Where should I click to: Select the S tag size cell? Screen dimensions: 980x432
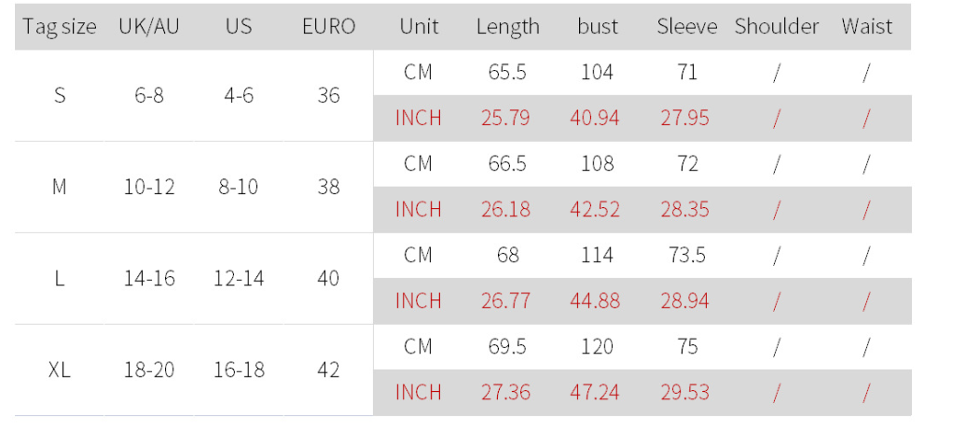pyautogui.click(x=60, y=96)
